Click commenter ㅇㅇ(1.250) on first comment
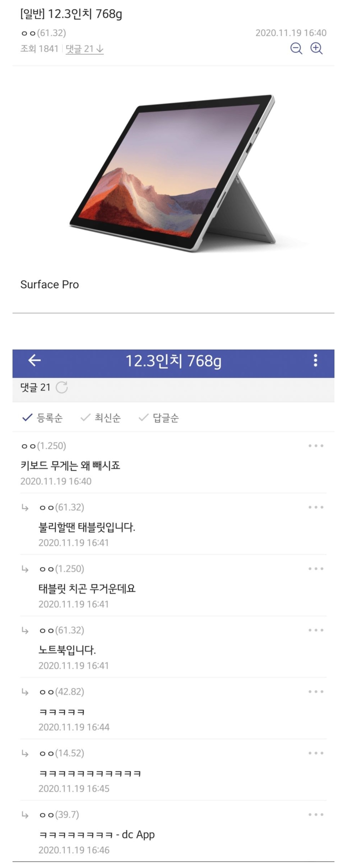Screen dimensions: 346x868 (43, 446)
